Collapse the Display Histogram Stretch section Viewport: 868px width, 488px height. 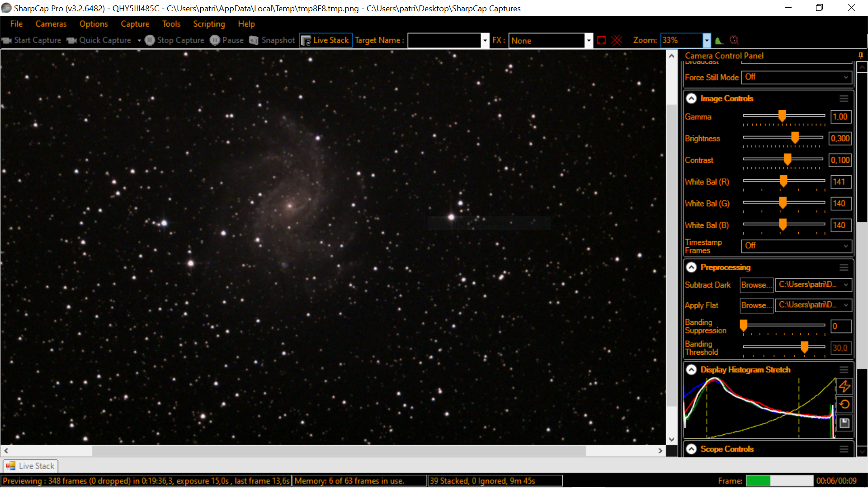(x=691, y=370)
